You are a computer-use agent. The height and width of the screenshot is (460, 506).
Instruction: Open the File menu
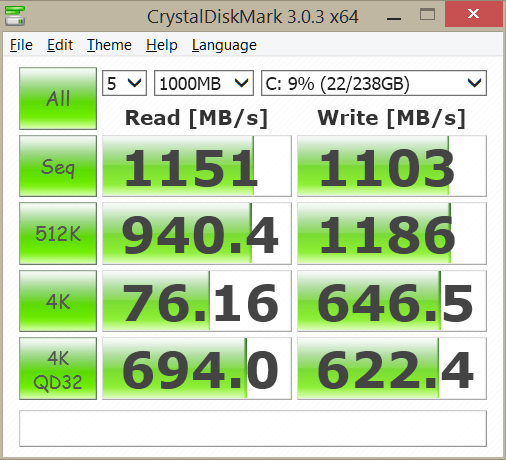coord(21,45)
